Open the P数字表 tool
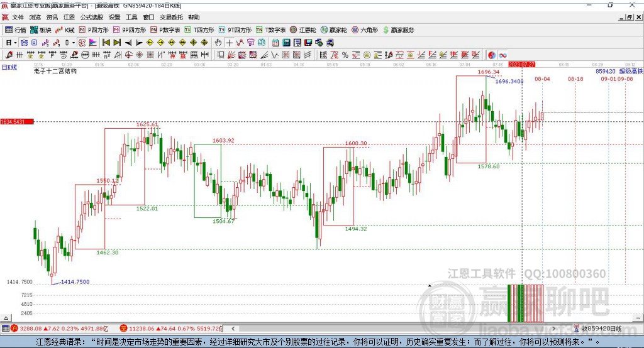This screenshot has height=348, width=644. coord(165,30)
